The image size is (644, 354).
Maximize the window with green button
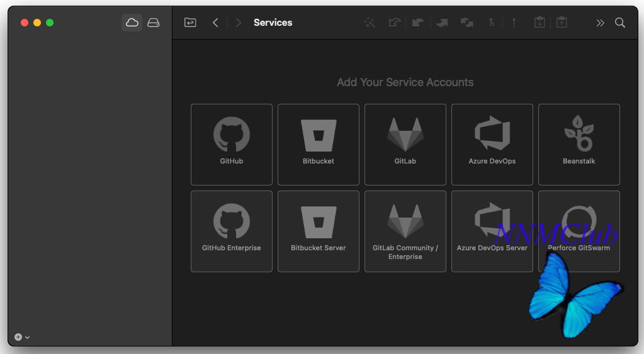pyautogui.click(x=50, y=23)
